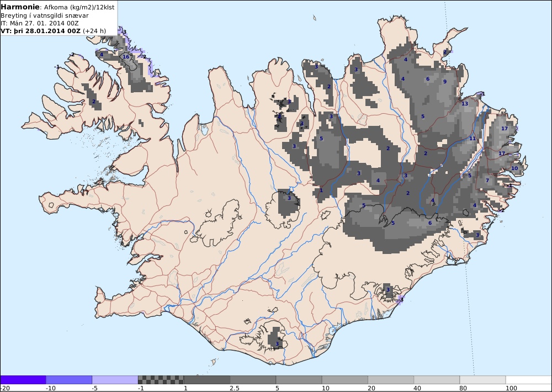Click the 'Afkoma (kg/m2)/12klst' label
The height and width of the screenshot is (392, 552).
click(x=79, y=7)
